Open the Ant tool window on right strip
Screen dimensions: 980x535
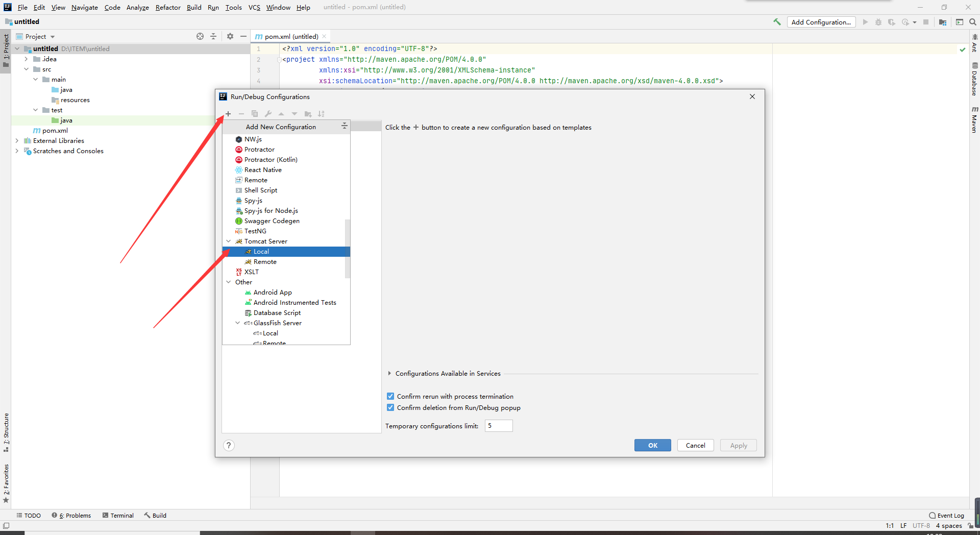pos(974,43)
